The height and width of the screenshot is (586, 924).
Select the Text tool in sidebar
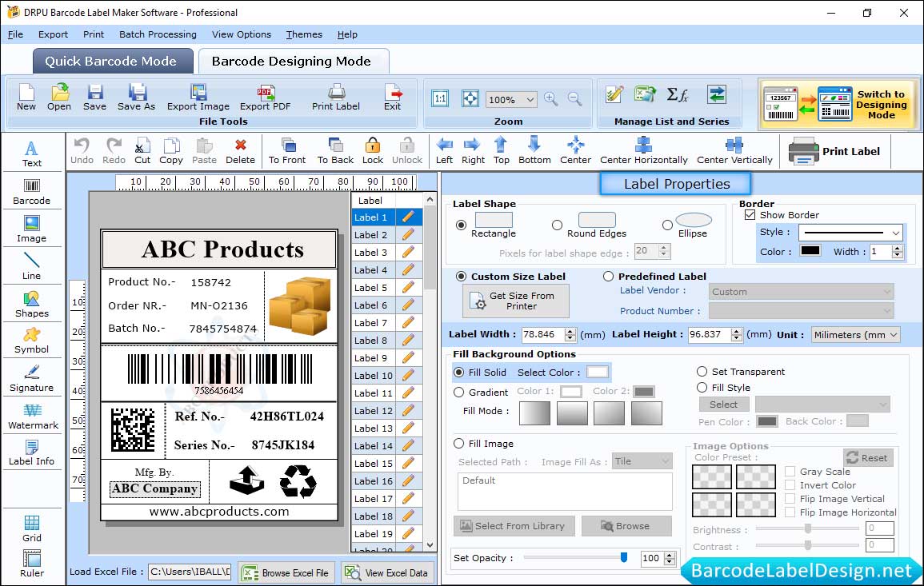[32, 153]
